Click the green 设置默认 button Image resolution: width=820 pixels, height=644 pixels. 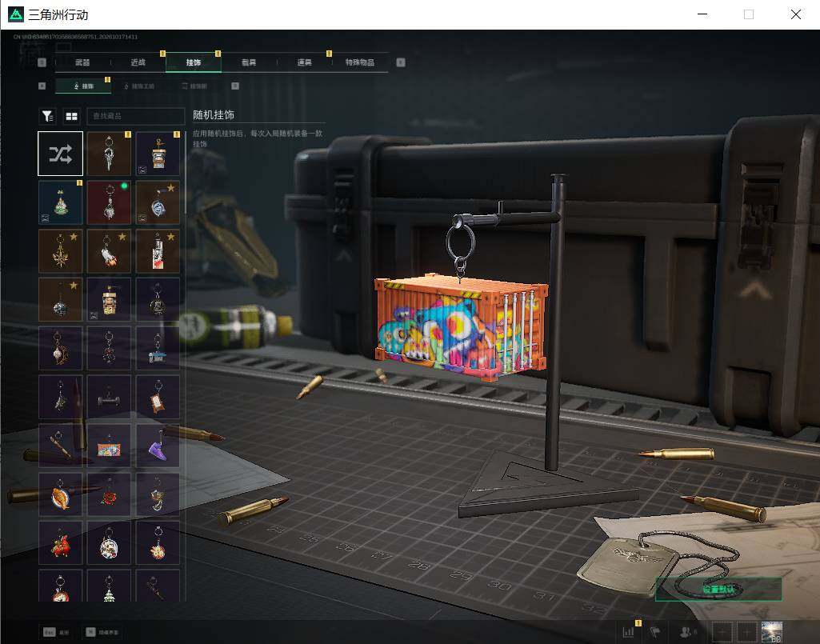pyautogui.click(x=718, y=589)
